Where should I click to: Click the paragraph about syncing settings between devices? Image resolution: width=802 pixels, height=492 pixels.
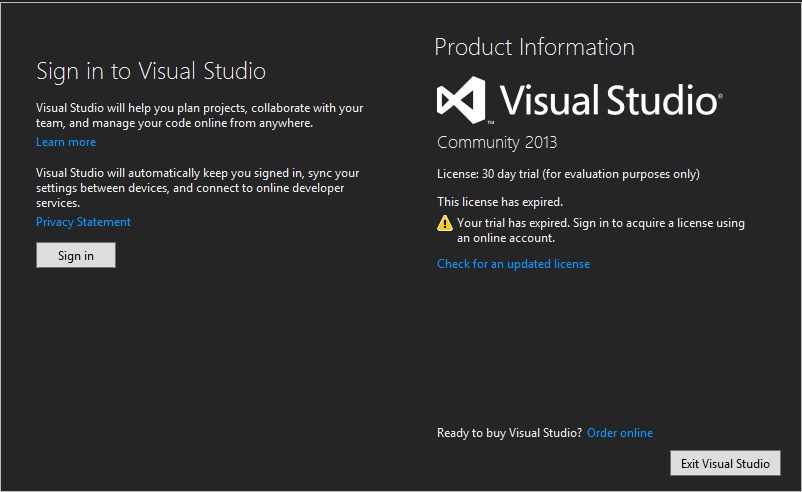pyautogui.click(x=197, y=188)
